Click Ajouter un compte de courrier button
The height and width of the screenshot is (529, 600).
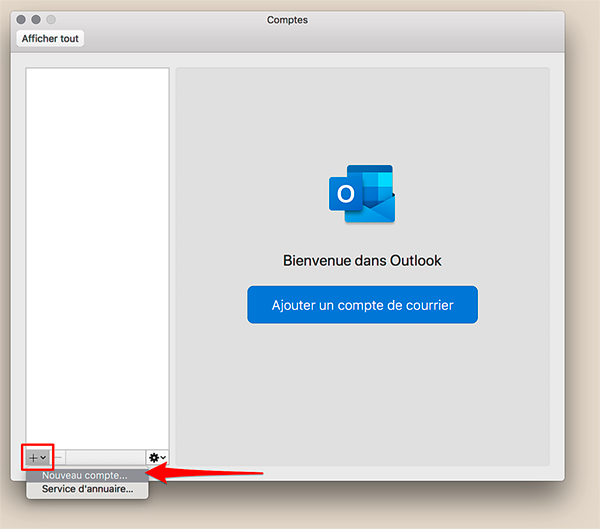[362, 305]
